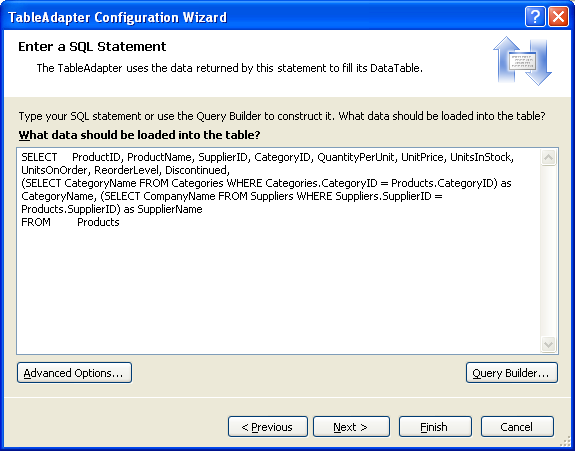Place cursor on first SELECT keyword

[39, 157]
